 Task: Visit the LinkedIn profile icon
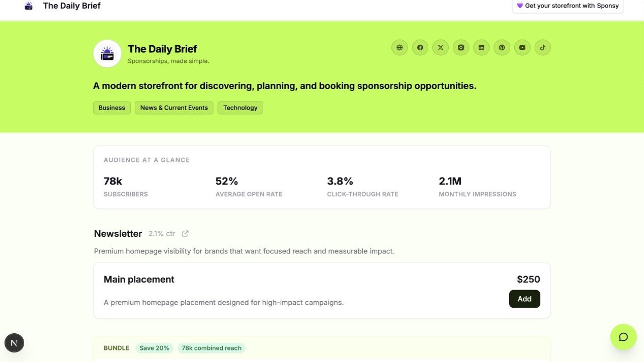tap(481, 48)
